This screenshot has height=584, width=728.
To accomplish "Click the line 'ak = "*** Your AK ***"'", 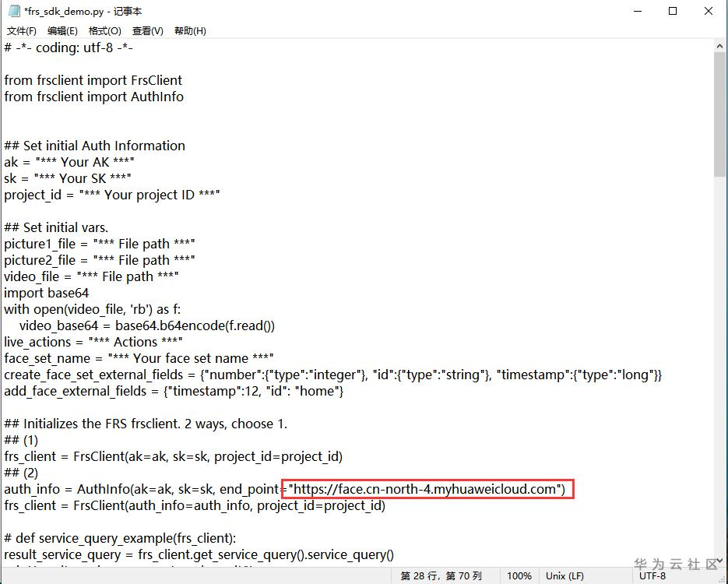I will pos(69,162).
